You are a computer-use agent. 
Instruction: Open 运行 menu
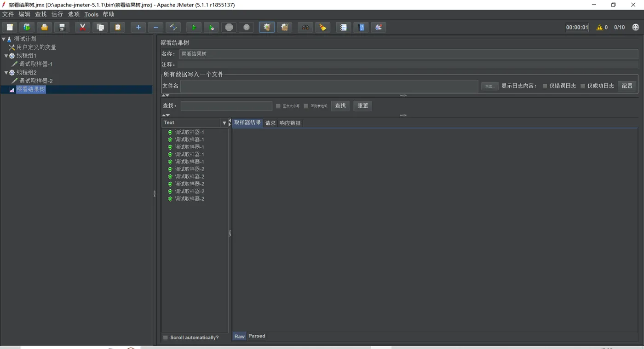57,14
